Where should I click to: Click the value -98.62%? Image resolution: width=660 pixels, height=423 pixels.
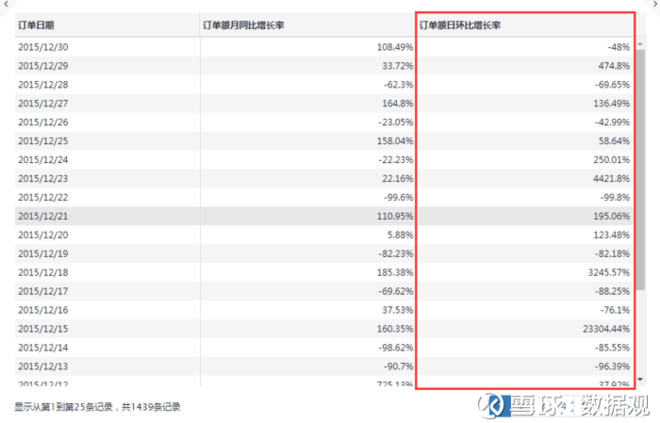coord(396,348)
